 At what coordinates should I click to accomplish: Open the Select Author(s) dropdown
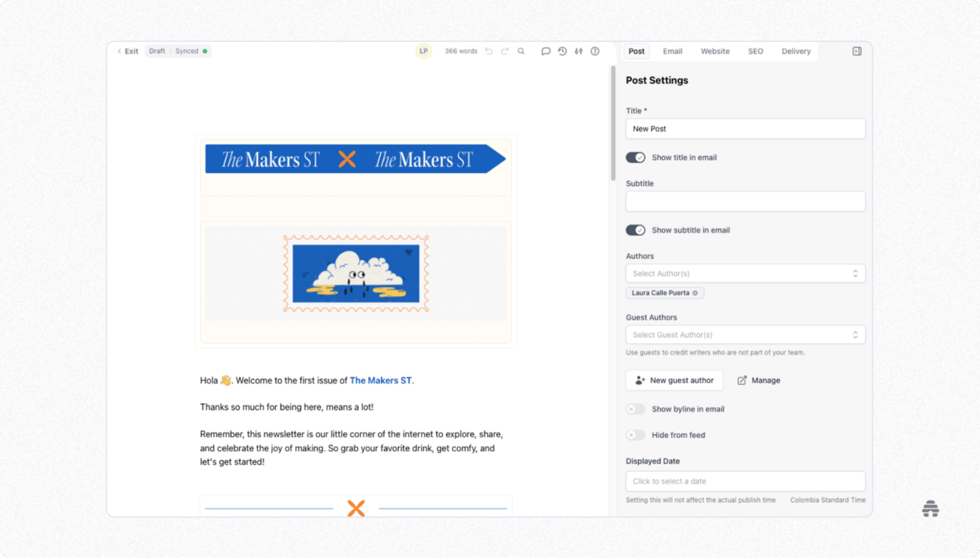(x=745, y=273)
